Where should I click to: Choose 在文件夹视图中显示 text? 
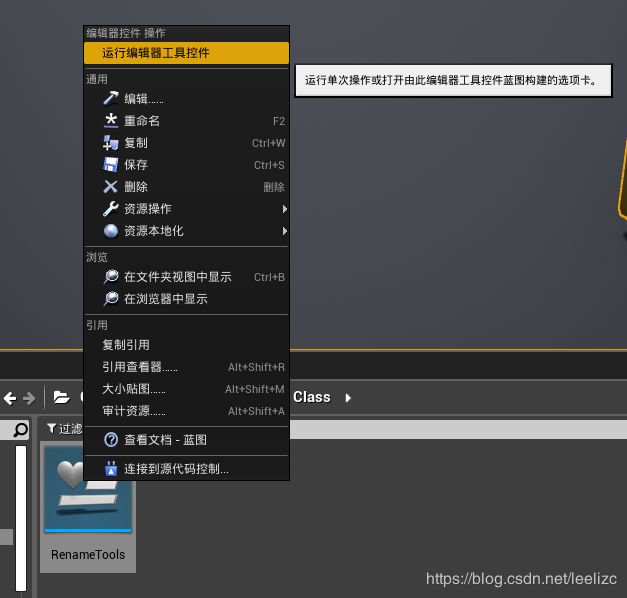178,277
